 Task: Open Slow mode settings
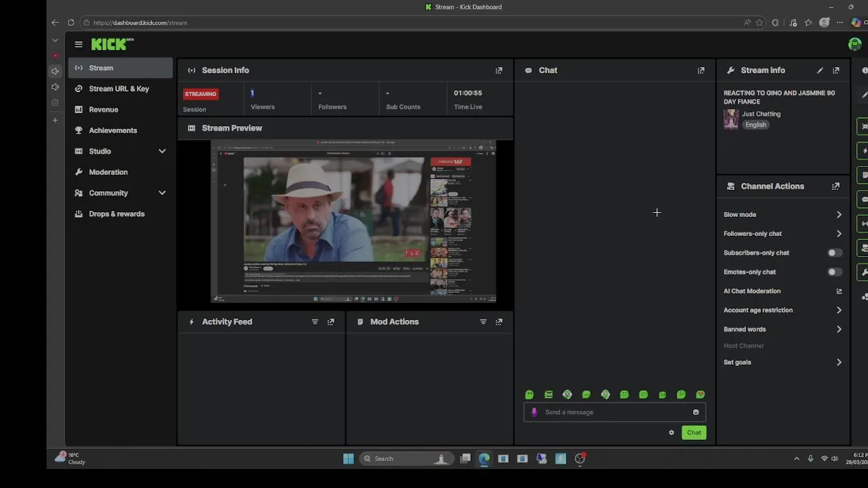tap(783, 215)
